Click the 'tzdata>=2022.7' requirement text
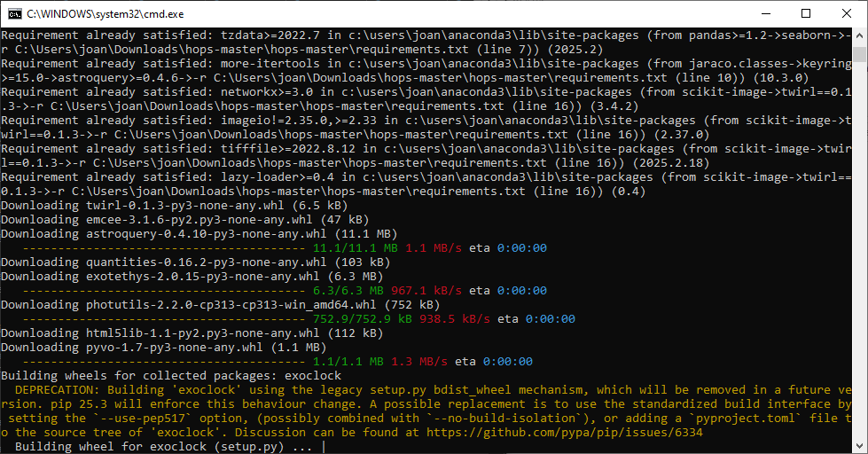 click(x=270, y=35)
